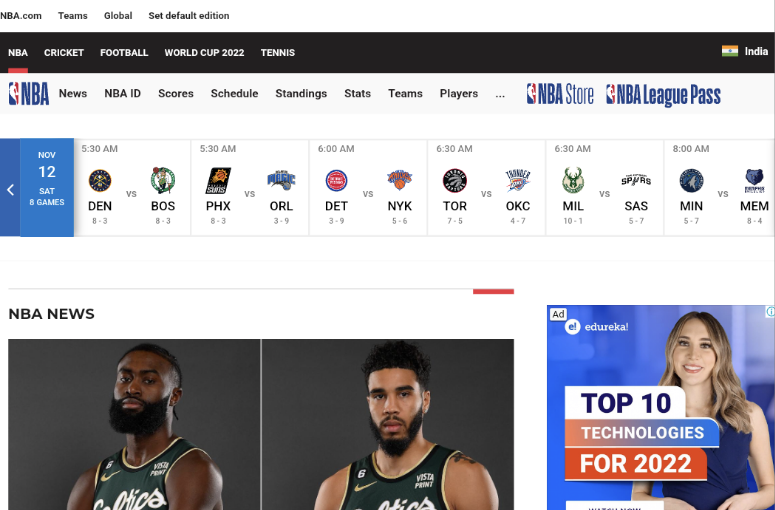Click the 6:00 AM game time

tap(336, 149)
